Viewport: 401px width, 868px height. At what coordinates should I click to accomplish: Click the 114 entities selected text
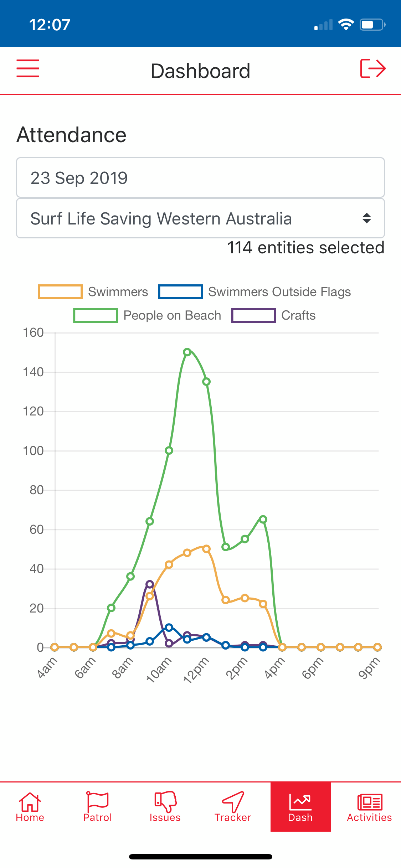306,247
